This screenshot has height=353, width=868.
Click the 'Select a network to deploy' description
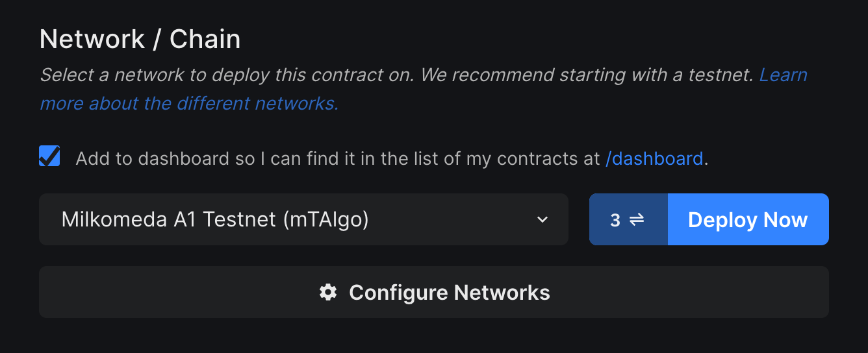[260, 75]
